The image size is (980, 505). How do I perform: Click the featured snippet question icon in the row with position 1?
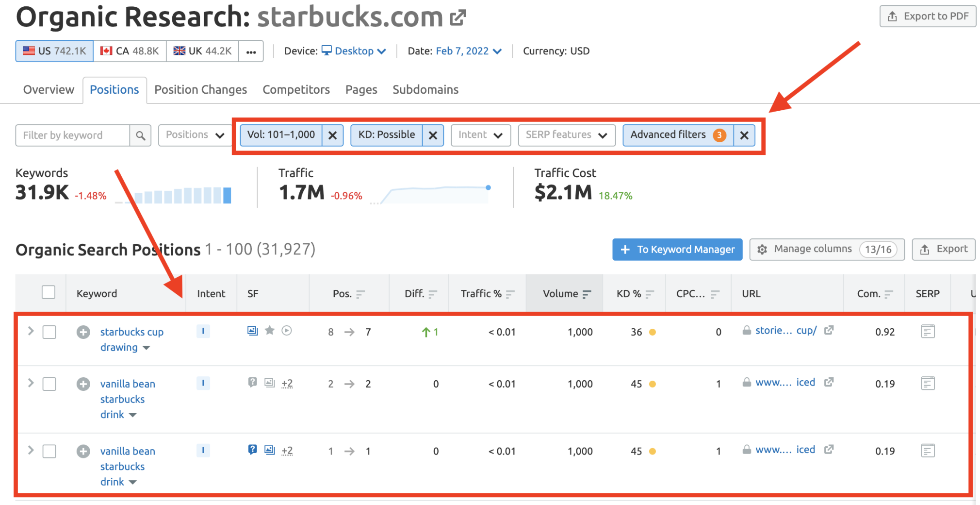click(x=252, y=450)
